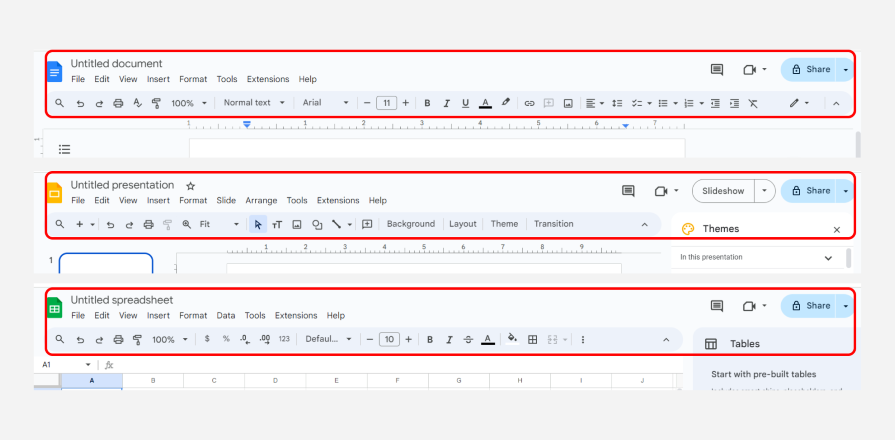Click the borders icon in the spreadsheet toolbar
This screenshot has height=440, width=895.
click(x=533, y=340)
